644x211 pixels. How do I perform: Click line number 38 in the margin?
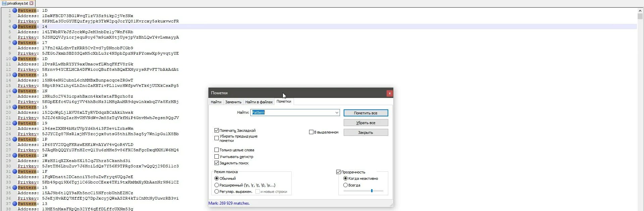pyautogui.click(x=8, y=209)
